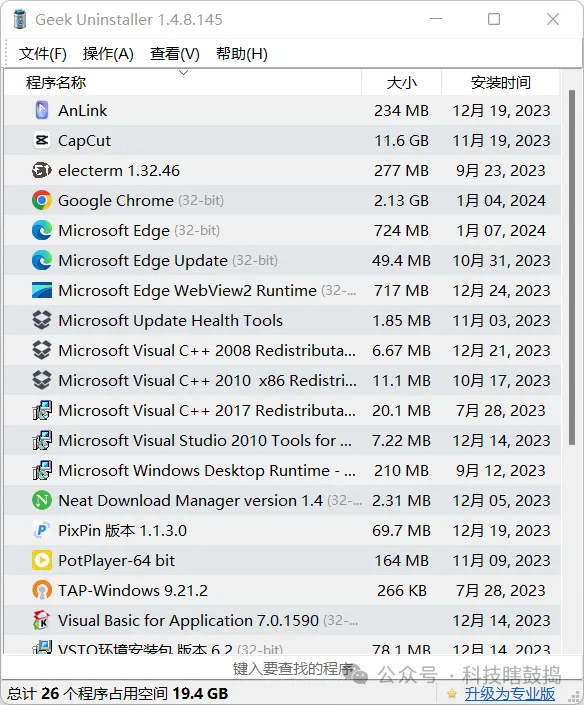584x705 pixels.
Task: Click the CapCut icon in list
Action: point(42,140)
